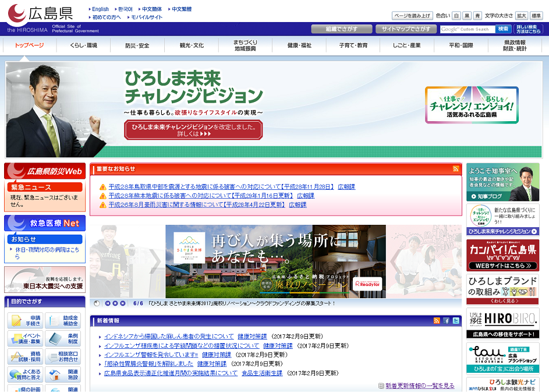Select 観光・文化 navigation tab
This screenshot has height=392, width=549.
tap(192, 45)
